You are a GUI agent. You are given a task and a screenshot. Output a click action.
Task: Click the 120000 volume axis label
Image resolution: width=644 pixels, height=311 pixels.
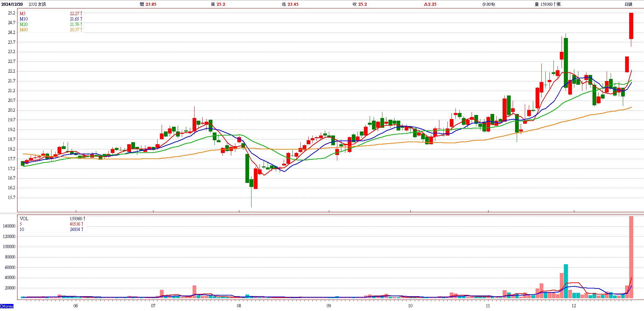point(9,237)
